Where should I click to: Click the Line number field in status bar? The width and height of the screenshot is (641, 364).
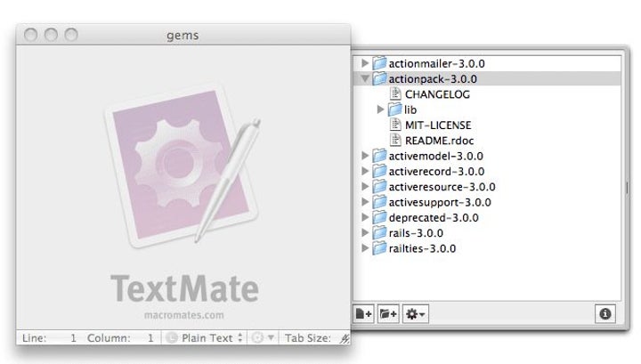coord(71,338)
